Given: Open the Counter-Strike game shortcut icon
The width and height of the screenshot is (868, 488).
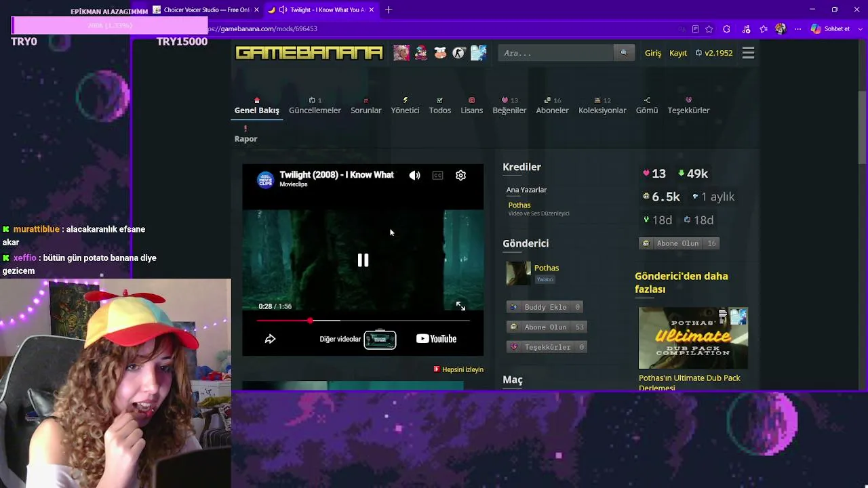Looking at the screenshot, I should (459, 53).
